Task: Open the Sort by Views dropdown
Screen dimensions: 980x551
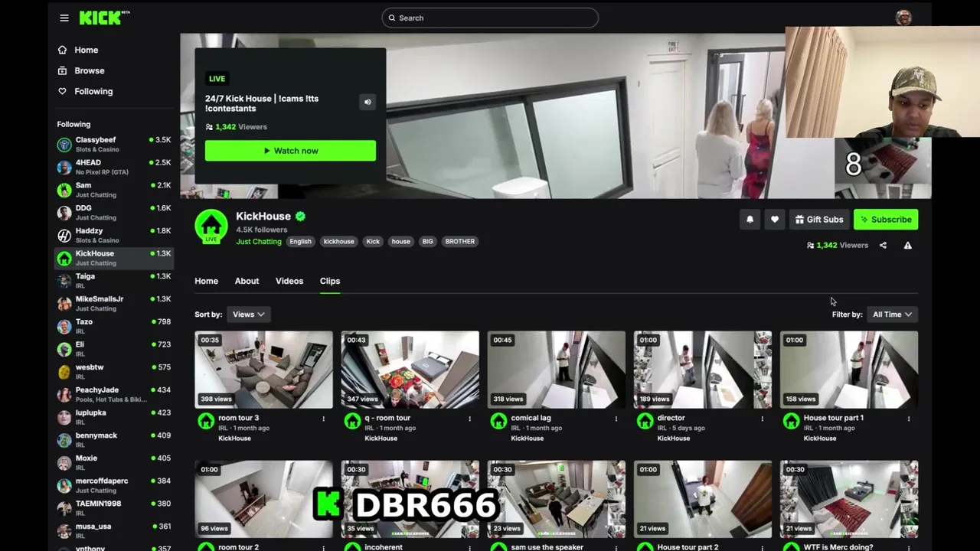Action: 249,315
